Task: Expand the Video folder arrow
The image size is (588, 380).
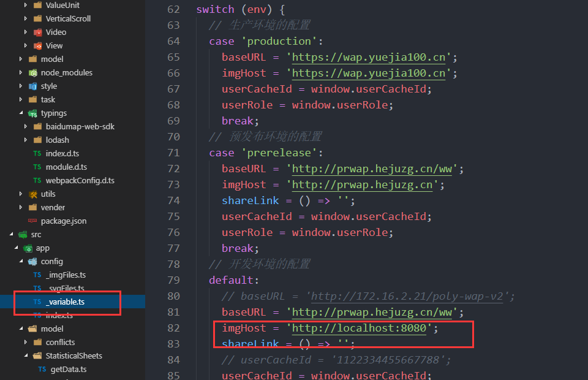Action: coord(26,32)
